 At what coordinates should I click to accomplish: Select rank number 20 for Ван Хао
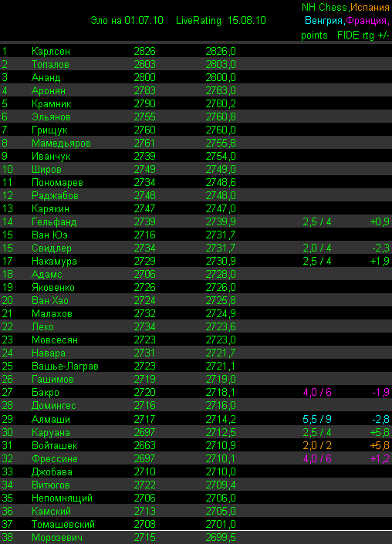[x=7, y=300]
